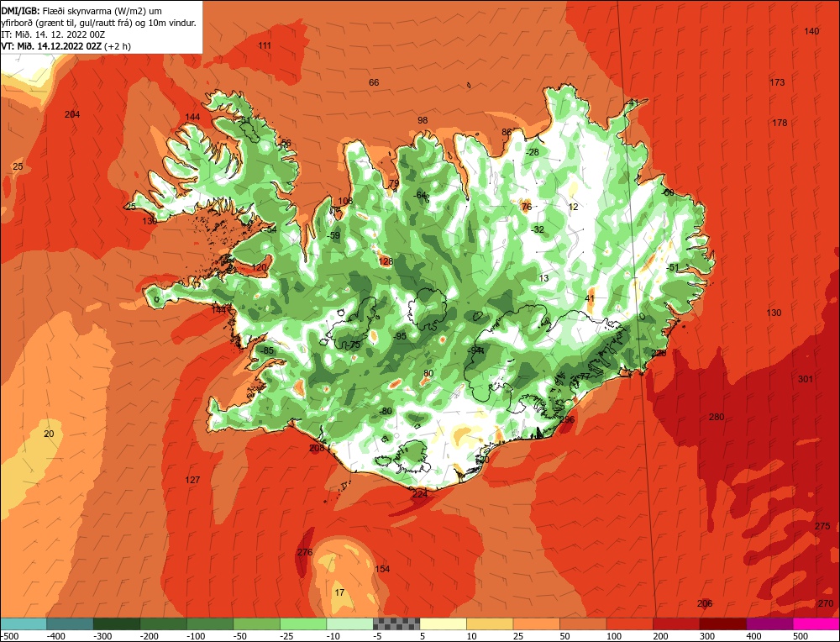The image size is (840, 642).
Task: Select the pale yellow swatch between 5 and 10
Action: 443,624
